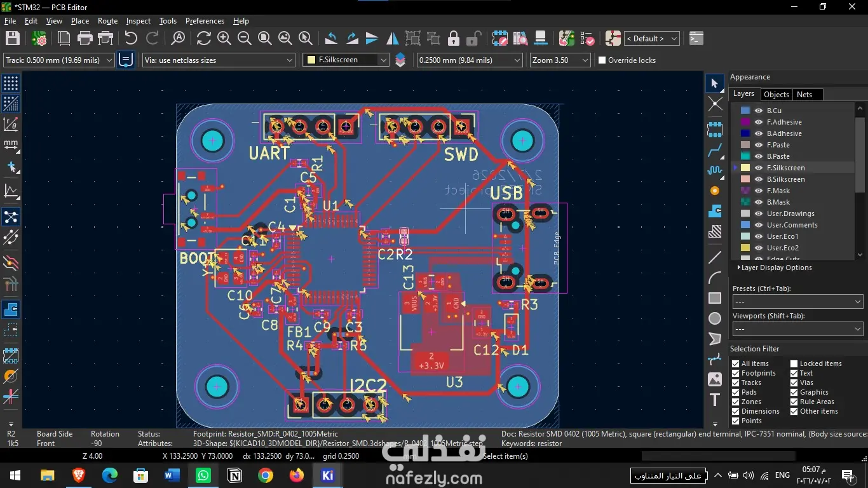Click the layers list vertical scrollbar
Image resolution: width=868 pixels, height=488 pixels.
click(860, 180)
